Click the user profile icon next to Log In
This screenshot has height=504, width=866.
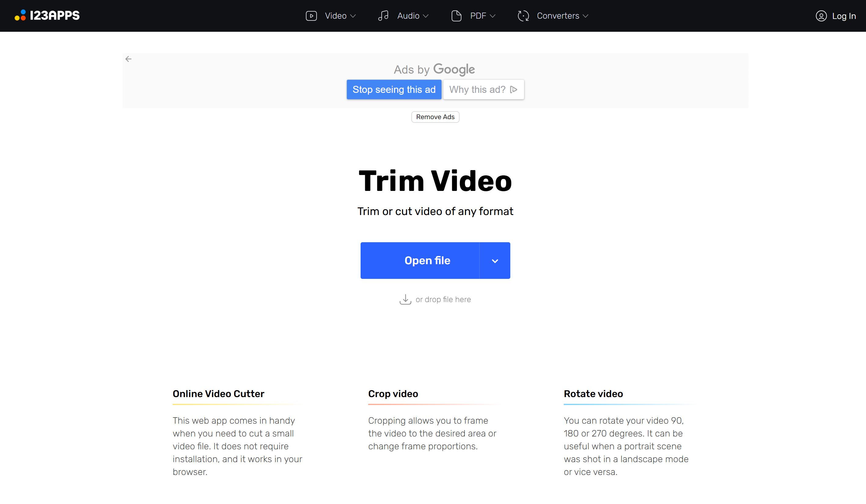821,16
